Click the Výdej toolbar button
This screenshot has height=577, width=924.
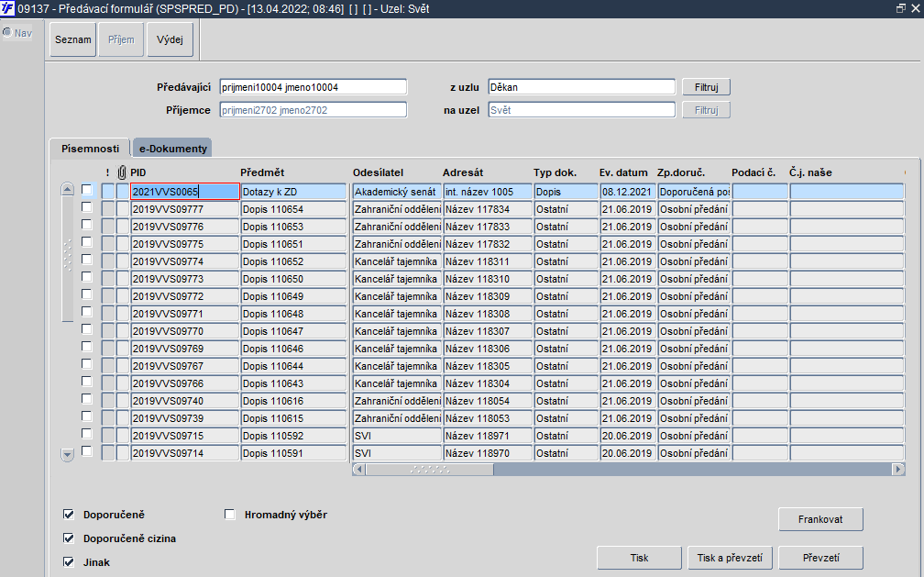(x=170, y=39)
